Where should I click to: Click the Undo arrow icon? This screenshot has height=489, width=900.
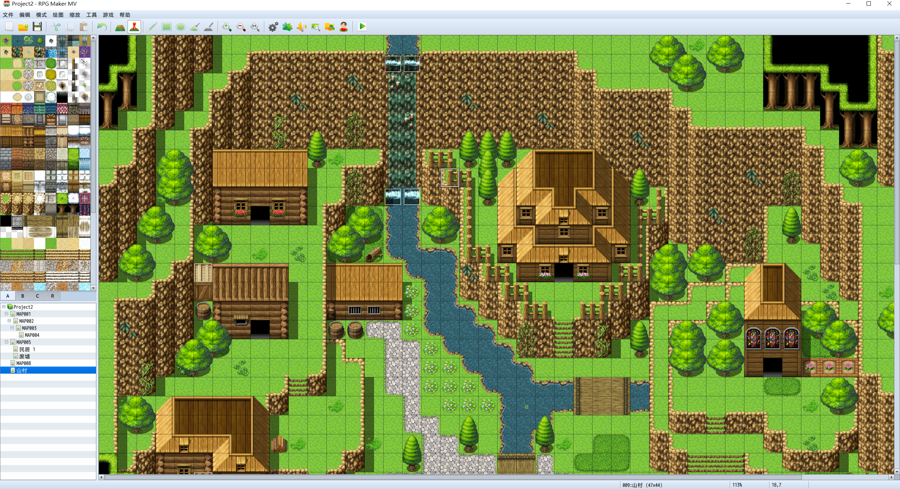click(101, 27)
